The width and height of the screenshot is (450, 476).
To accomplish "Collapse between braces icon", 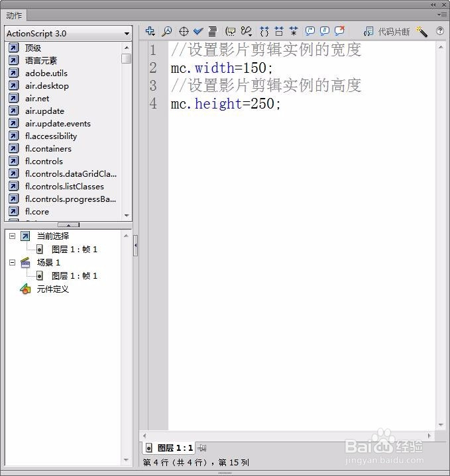I will click(x=264, y=31).
